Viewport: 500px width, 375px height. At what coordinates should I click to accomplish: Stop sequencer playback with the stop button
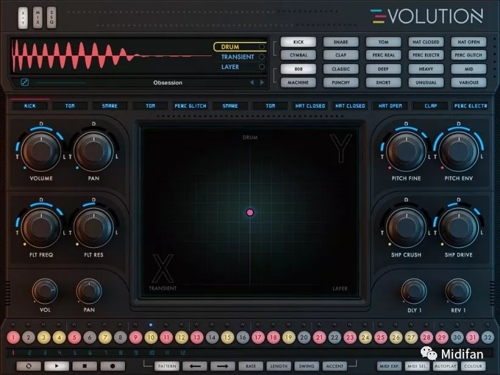pos(85,366)
